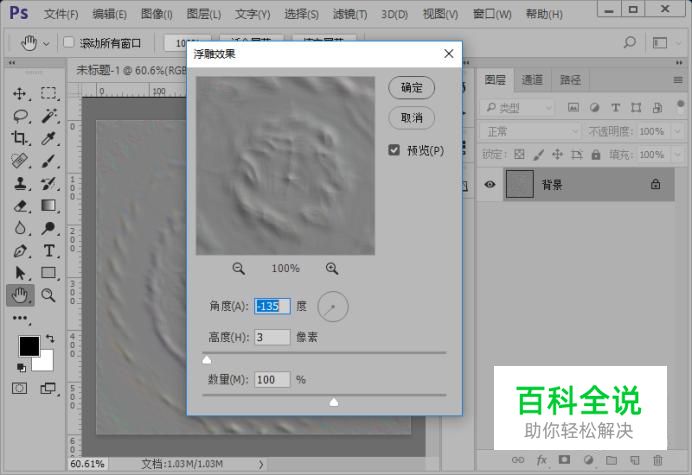This screenshot has width=692, height=475.
Task: Open fill 100% dropdown arrow
Action: 677,155
